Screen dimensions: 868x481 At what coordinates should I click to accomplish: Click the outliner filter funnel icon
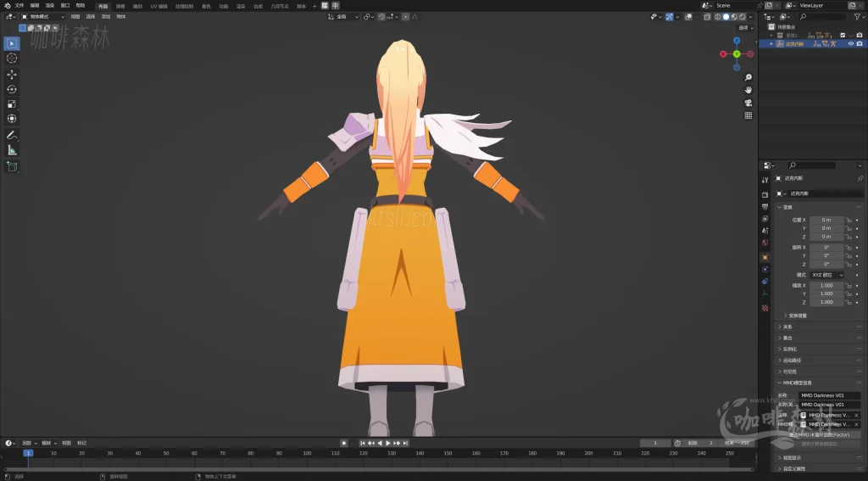pos(857,17)
